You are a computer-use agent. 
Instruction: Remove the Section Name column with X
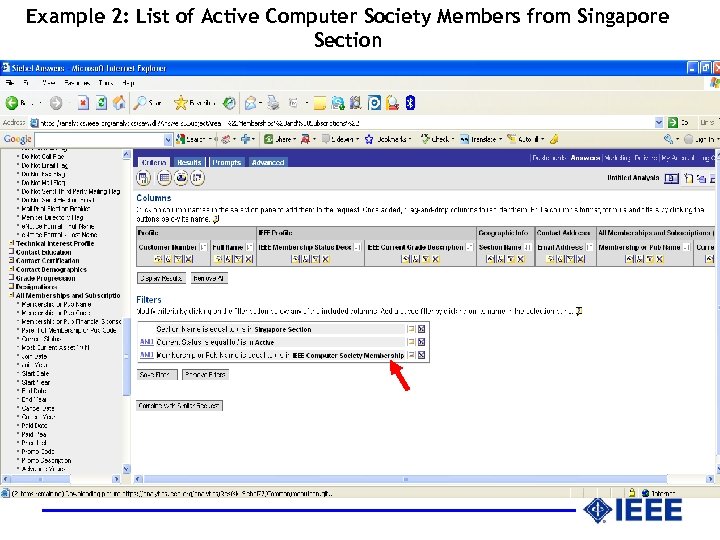point(521,259)
